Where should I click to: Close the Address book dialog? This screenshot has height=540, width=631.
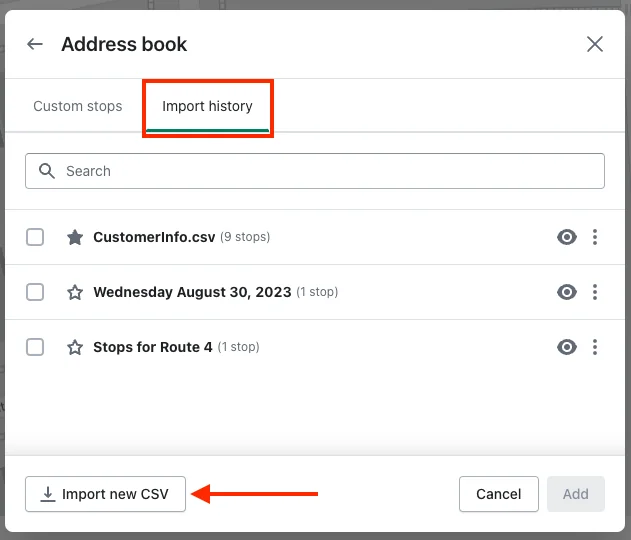[595, 44]
